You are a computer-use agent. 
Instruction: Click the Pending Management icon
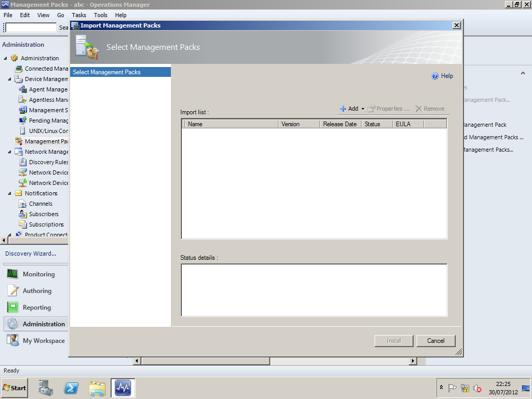point(23,121)
